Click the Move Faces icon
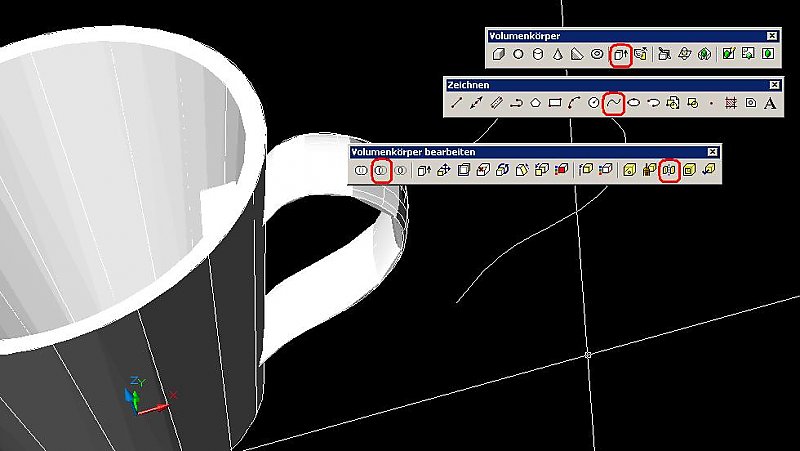The height and width of the screenshot is (451, 800). click(x=444, y=170)
